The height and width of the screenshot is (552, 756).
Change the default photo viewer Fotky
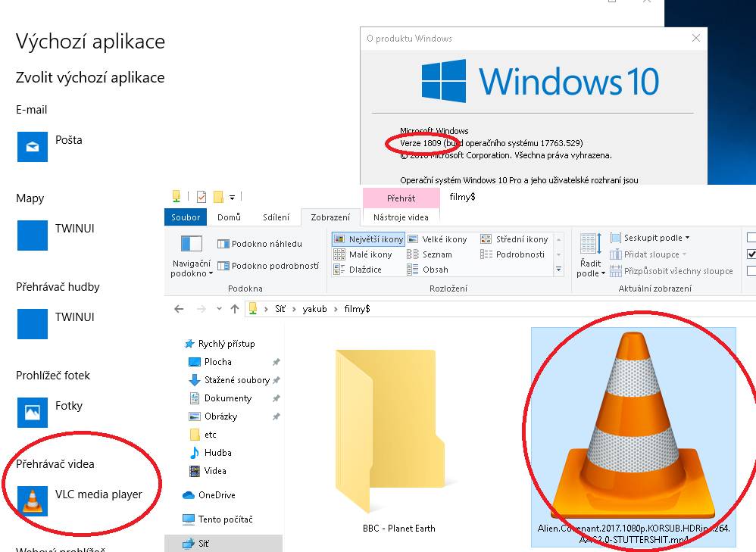[50, 412]
